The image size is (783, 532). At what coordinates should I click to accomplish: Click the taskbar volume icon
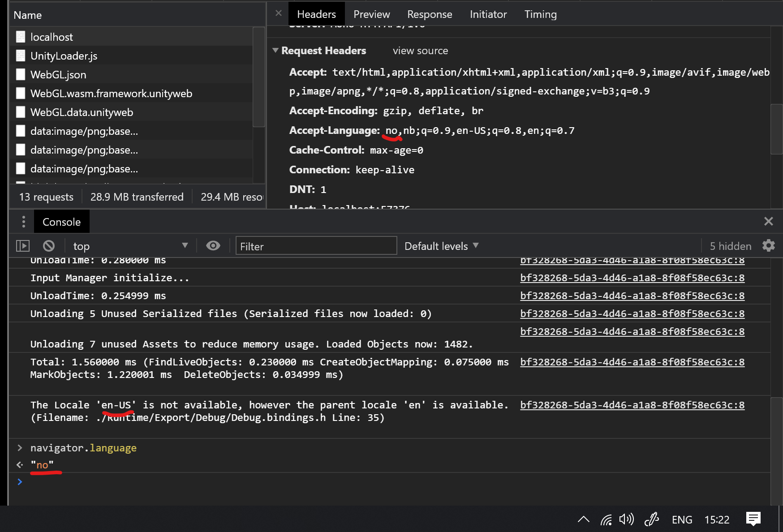[x=626, y=519]
